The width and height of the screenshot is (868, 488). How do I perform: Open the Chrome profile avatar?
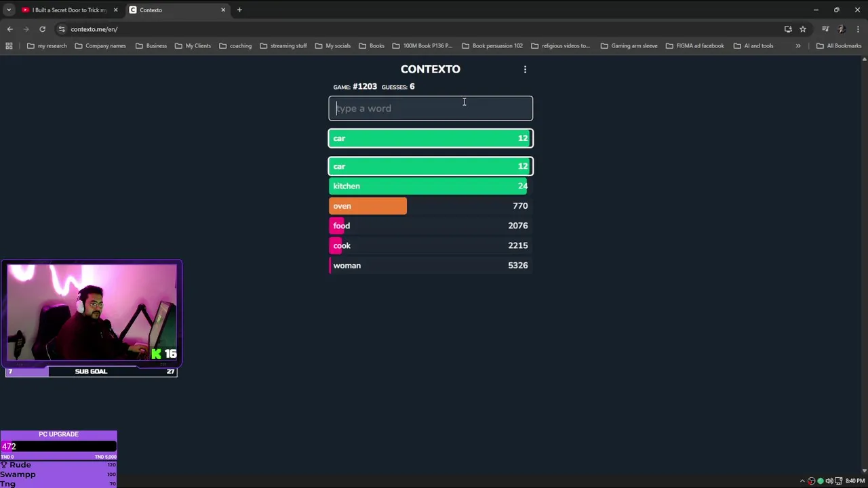coord(842,29)
